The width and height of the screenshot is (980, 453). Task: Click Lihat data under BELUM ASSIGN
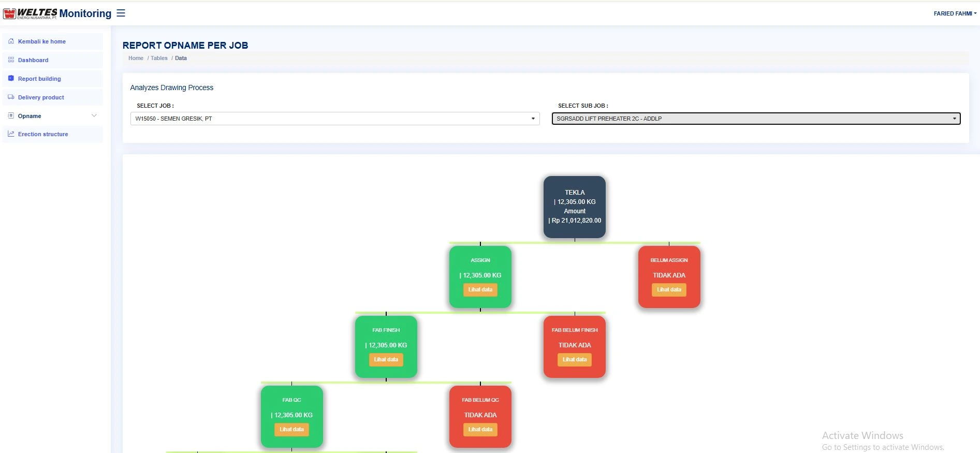[x=668, y=290]
